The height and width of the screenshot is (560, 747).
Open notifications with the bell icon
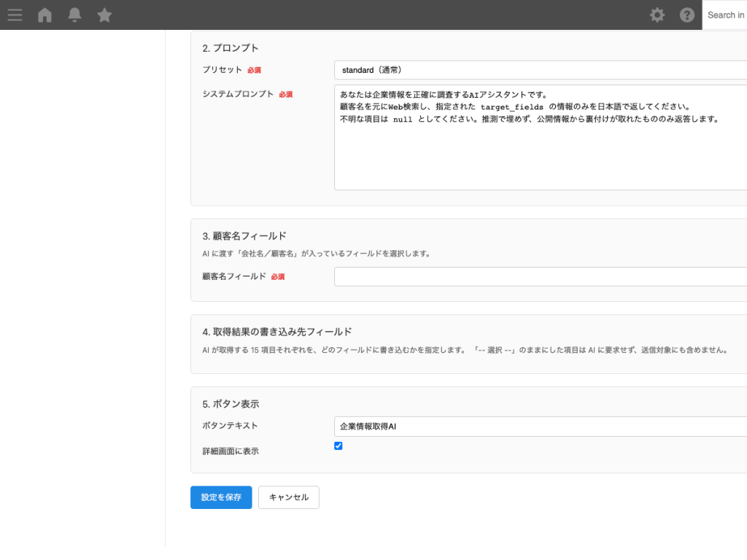[74, 15]
